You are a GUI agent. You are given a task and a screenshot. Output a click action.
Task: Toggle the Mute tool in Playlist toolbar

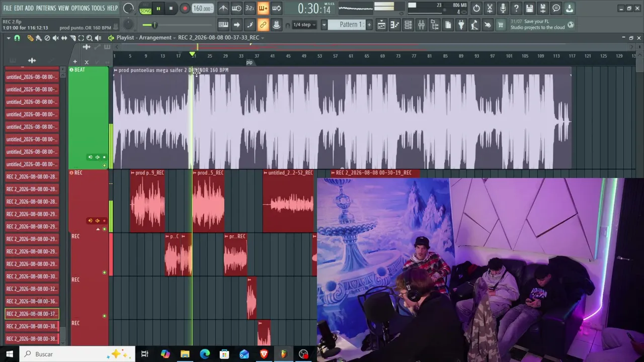click(x=55, y=38)
